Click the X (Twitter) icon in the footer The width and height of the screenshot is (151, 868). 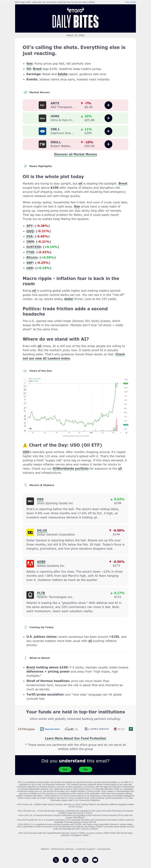coord(56,860)
